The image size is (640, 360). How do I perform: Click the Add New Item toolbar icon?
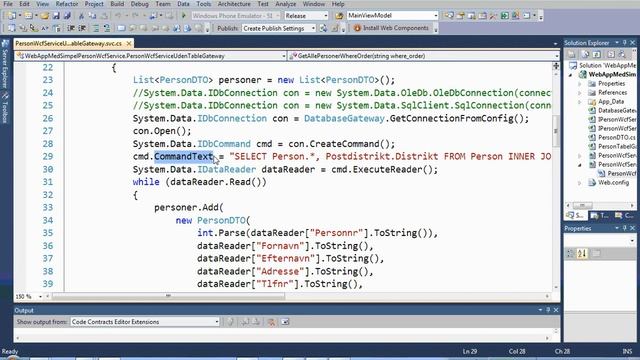[x=28, y=16]
